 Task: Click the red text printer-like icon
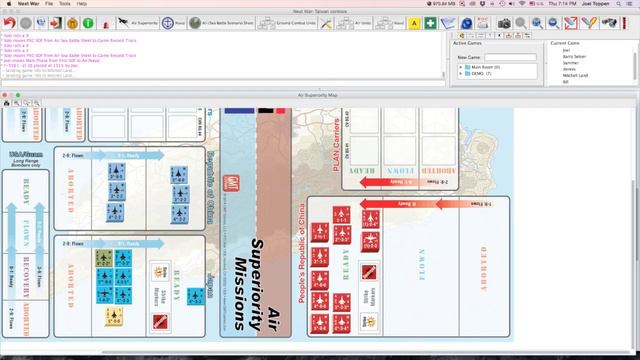click(483, 23)
